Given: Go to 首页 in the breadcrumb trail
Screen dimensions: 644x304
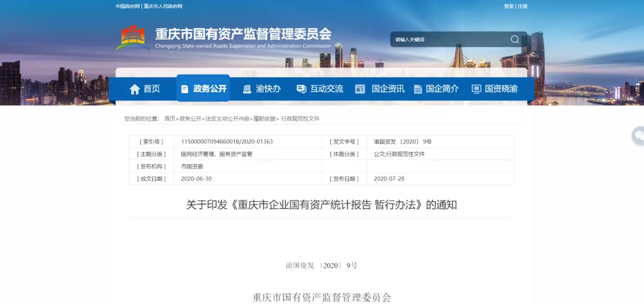Looking at the screenshot, I should click(170, 119).
